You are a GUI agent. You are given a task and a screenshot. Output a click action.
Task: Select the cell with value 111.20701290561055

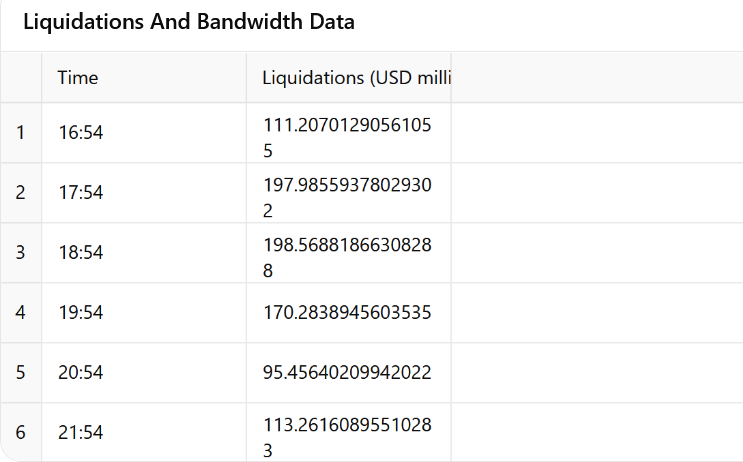click(349, 133)
